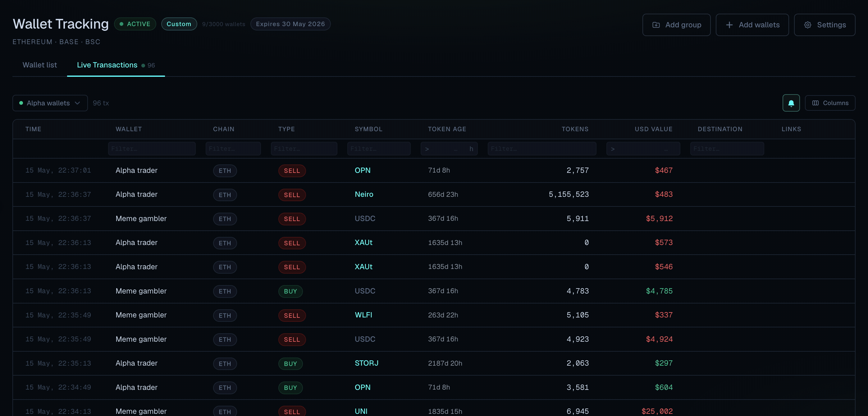Click the ETH chain badge in the Neiro row

coord(225,195)
